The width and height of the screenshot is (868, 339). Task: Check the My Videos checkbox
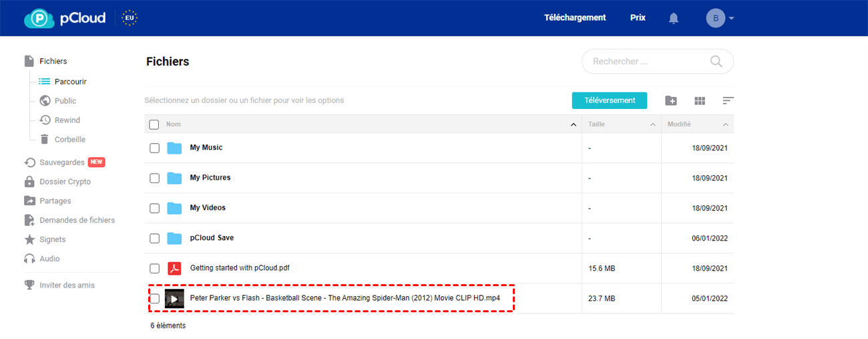154,209
